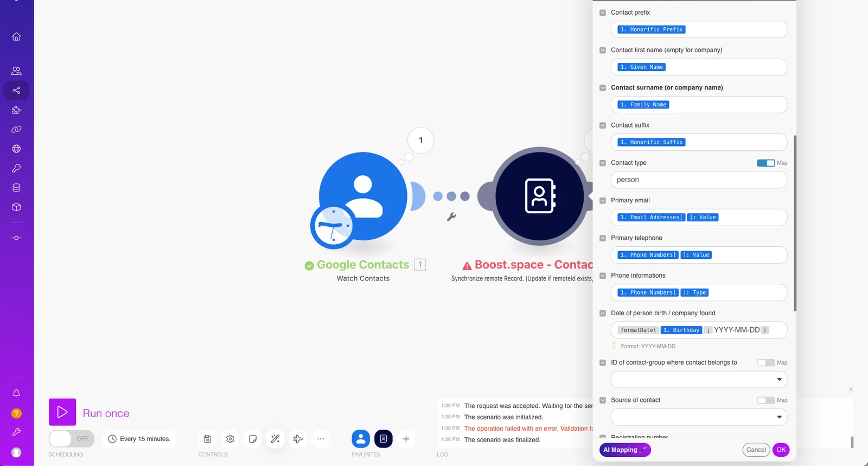Open the Data structures cube icon

[16, 207]
